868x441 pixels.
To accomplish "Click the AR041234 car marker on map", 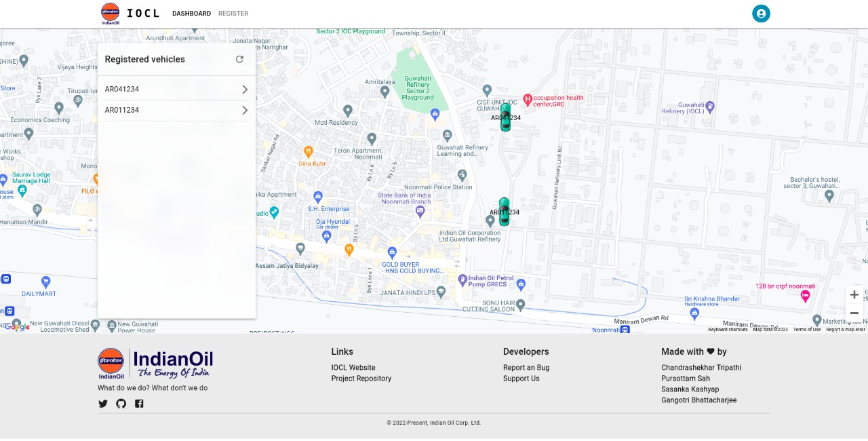I will [505, 117].
